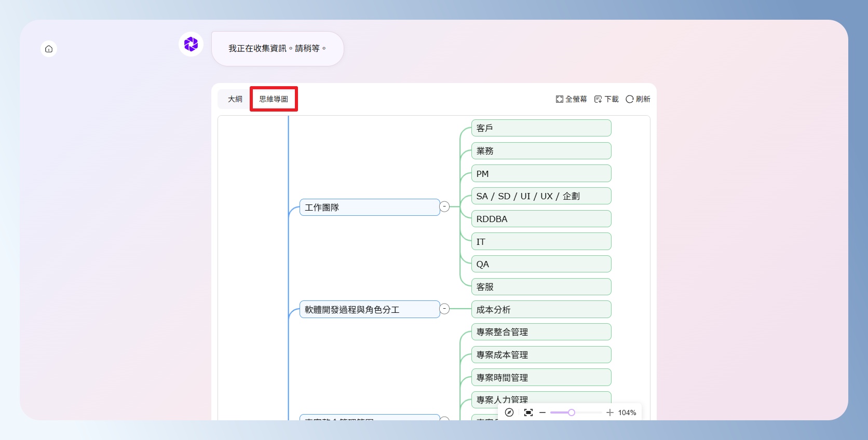
Task: Collapse the 軟體開發過程與角色分工 node
Action: point(444,309)
